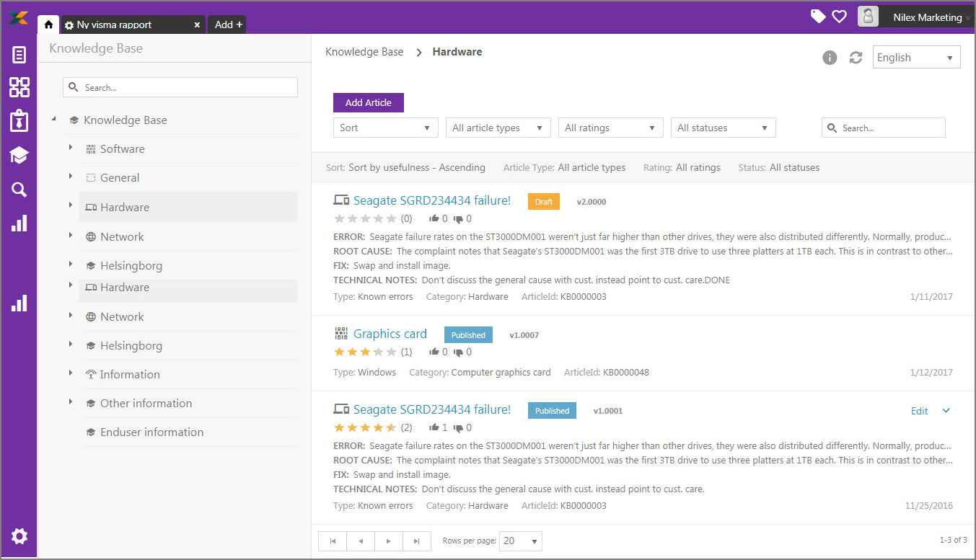Image resolution: width=976 pixels, height=560 pixels.
Task: Click ArticleId KB0000048 text
Action: (x=607, y=373)
